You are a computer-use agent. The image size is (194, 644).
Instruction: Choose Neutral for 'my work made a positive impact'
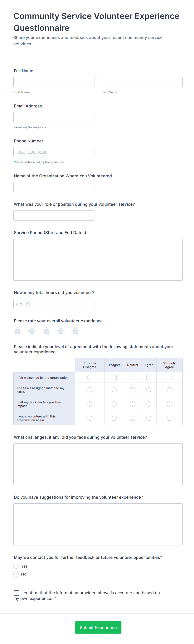(132, 404)
